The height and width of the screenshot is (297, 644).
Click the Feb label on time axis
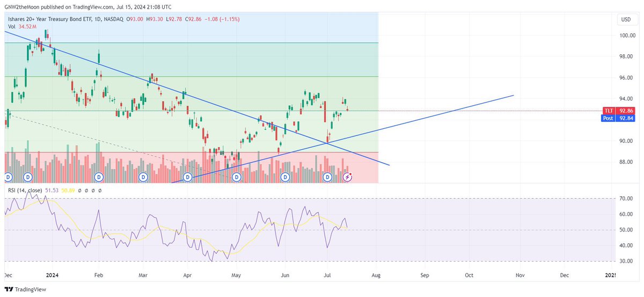(x=99, y=275)
